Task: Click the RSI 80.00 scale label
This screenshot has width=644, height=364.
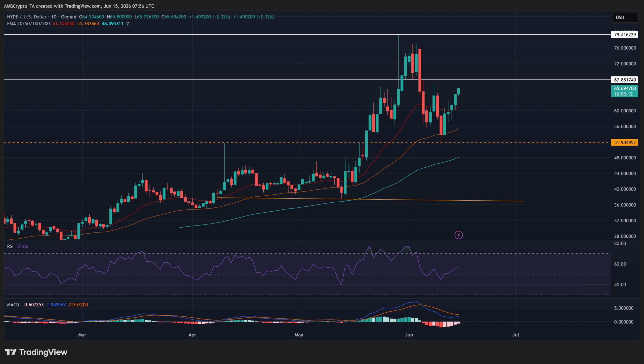Action: (x=620, y=244)
